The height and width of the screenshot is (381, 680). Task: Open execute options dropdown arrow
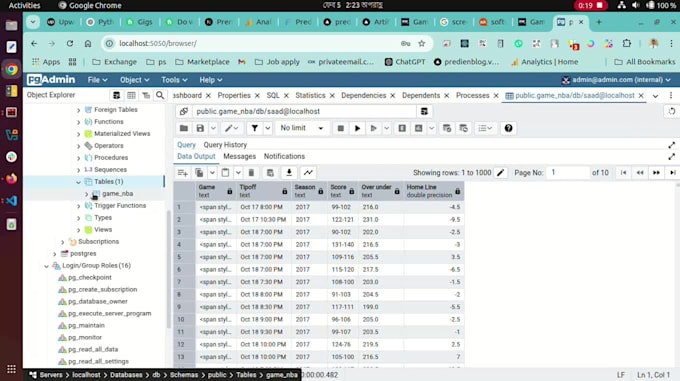(x=386, y=128)
